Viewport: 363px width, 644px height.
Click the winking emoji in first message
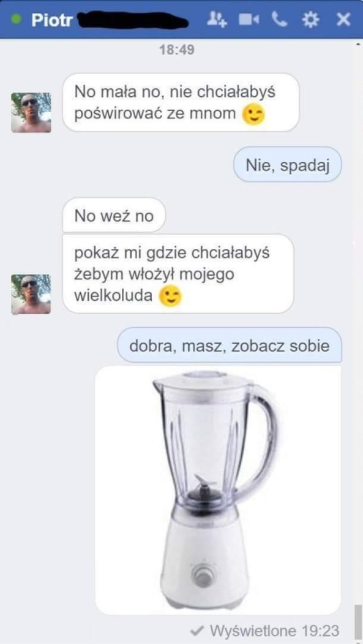[x=253, y=115]
